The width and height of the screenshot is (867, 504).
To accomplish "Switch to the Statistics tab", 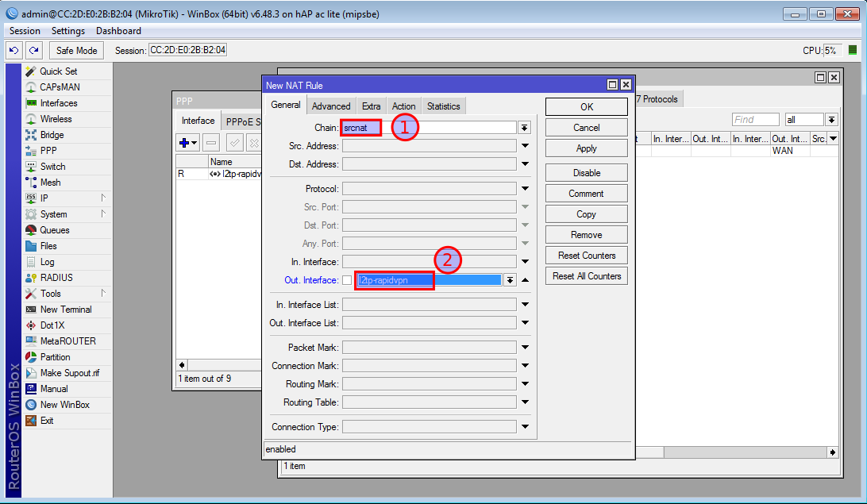I will (x=444, y=106).
